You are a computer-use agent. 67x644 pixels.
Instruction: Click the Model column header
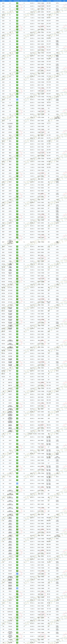(10, 1)
